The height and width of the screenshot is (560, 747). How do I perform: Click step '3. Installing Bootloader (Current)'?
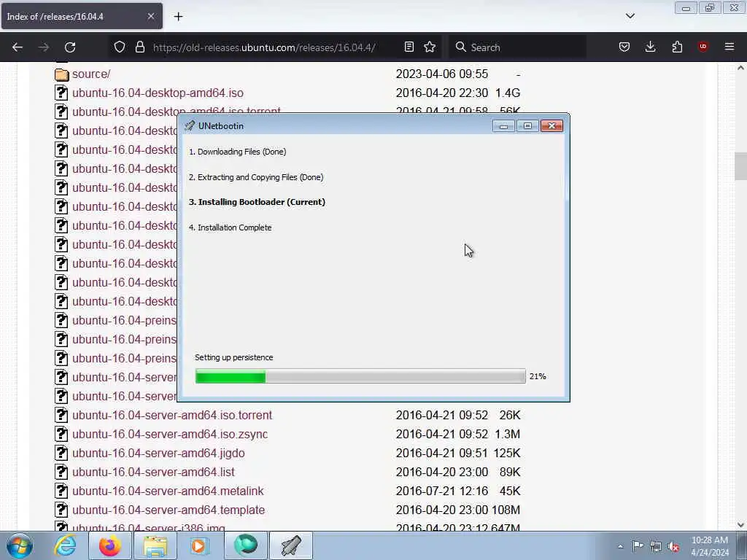pos(257,202)
